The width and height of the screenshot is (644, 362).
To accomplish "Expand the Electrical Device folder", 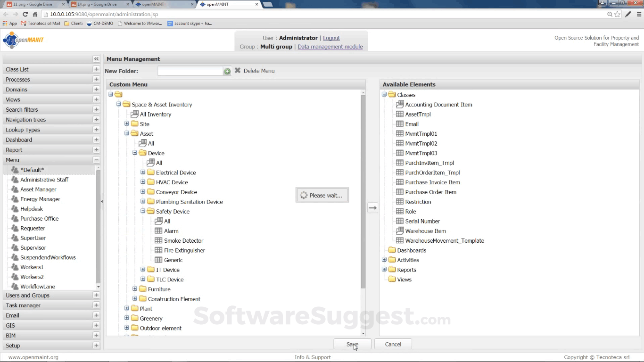I will point(143,173).
